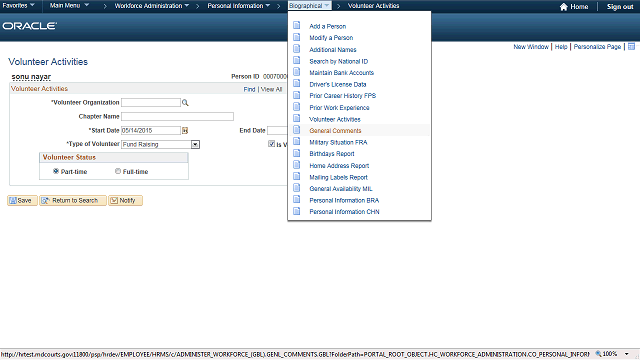The height and width of the screenshot is (360, 640).
Task: Select the Part-time radio button
Action: pyautogui.click(x=56, y=171)
